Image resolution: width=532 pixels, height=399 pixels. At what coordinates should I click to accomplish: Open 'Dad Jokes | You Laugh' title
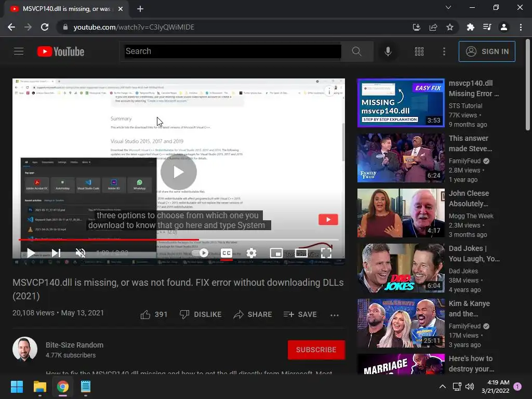point(474,254)
